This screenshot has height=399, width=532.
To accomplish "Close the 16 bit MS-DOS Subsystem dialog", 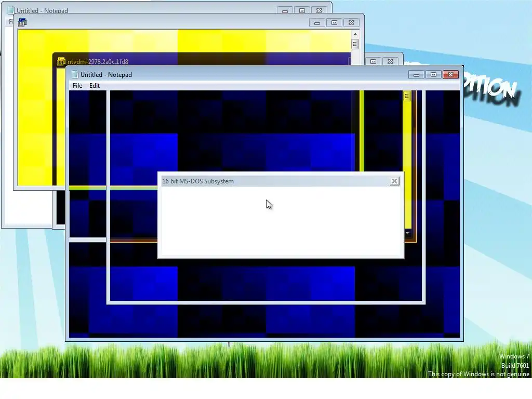I will (394, 181).
